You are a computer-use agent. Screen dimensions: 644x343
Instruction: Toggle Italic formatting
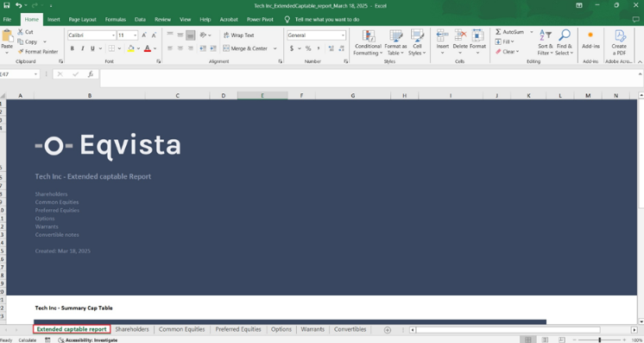tap(83, 48)
